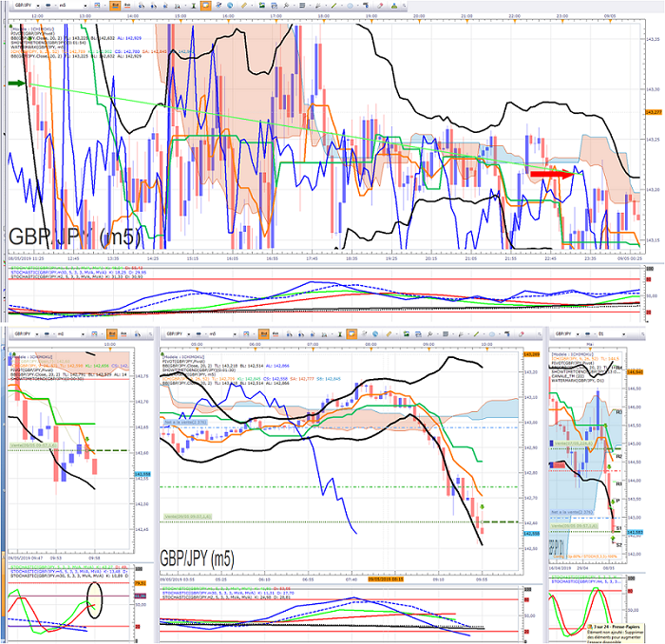Open the m5 timeframe dropdown on the bottom-middle chart
Screen dimensions: 665x644
tap(222, 334)
